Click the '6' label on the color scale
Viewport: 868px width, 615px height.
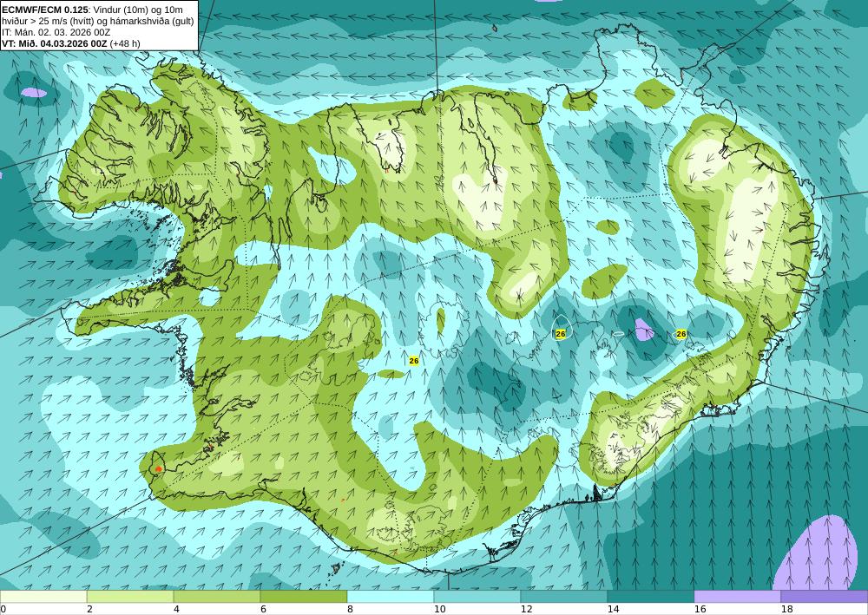coord(263,610)
